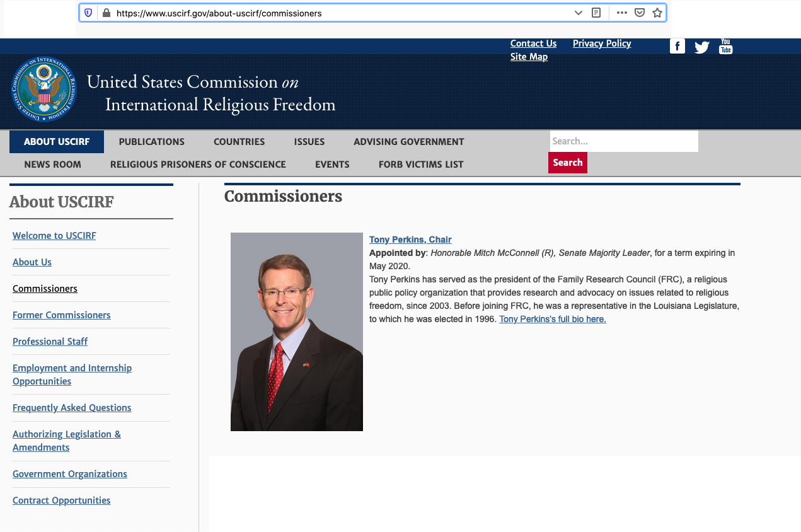Click the Facebook icon in header
801x532 pixels.
[677, 46]
